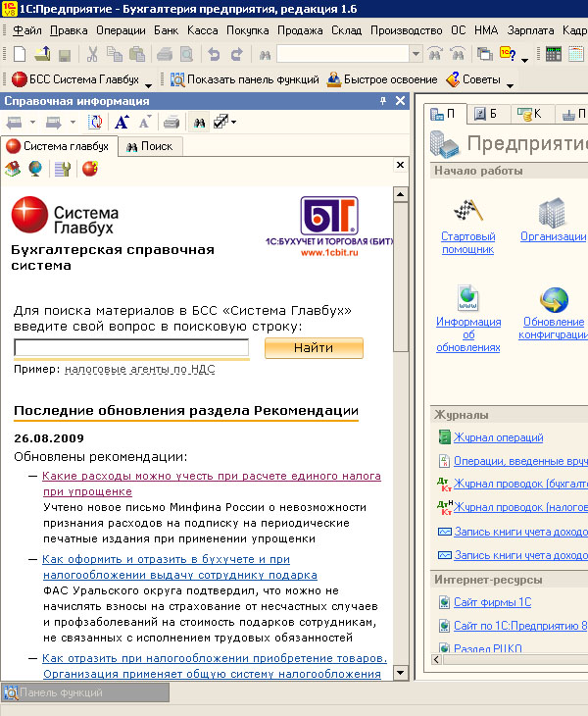Open link about расходы при упрощенке
This screenshot has width=588, height=716.
(x=212, y=484)
